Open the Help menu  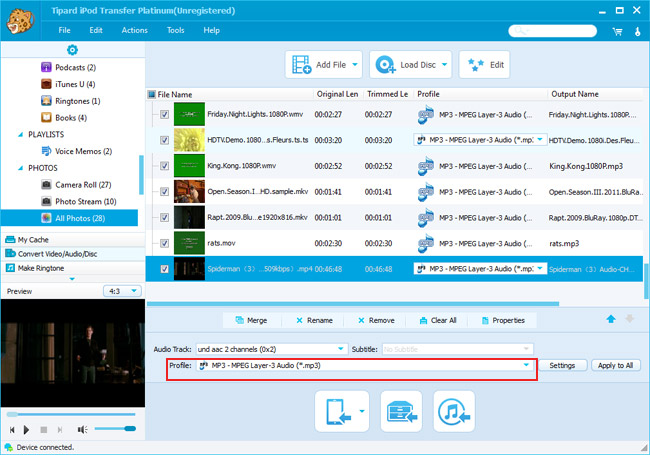click(211, 30)
